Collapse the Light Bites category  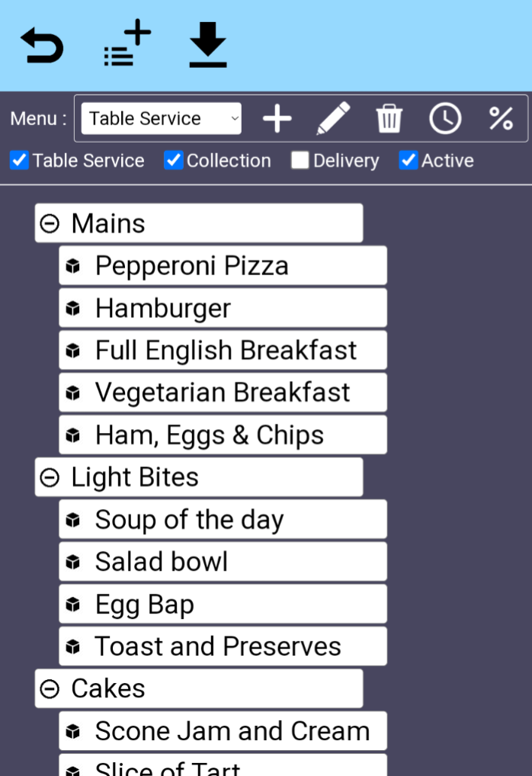pyautogui.click(x=50, y=477)
